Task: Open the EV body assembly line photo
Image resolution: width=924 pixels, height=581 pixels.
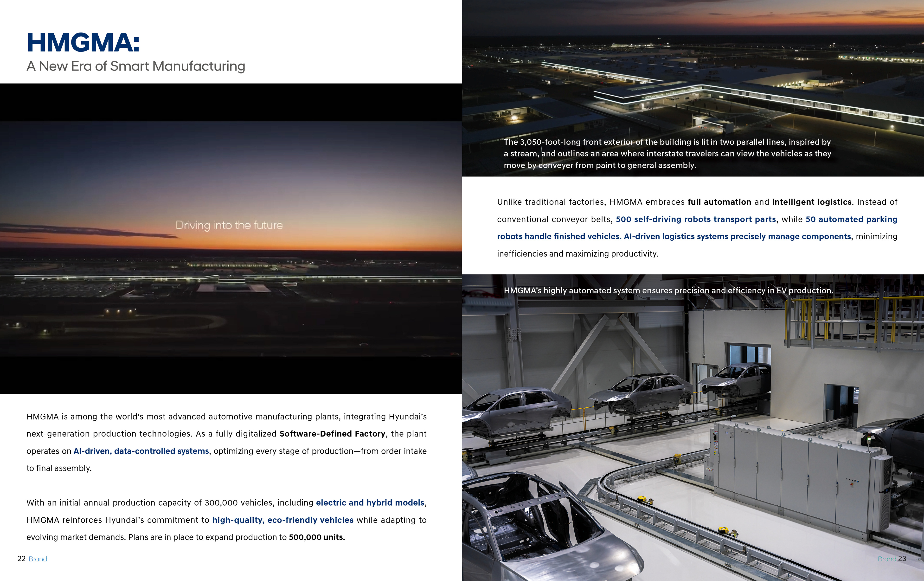Action: [693, 442]
